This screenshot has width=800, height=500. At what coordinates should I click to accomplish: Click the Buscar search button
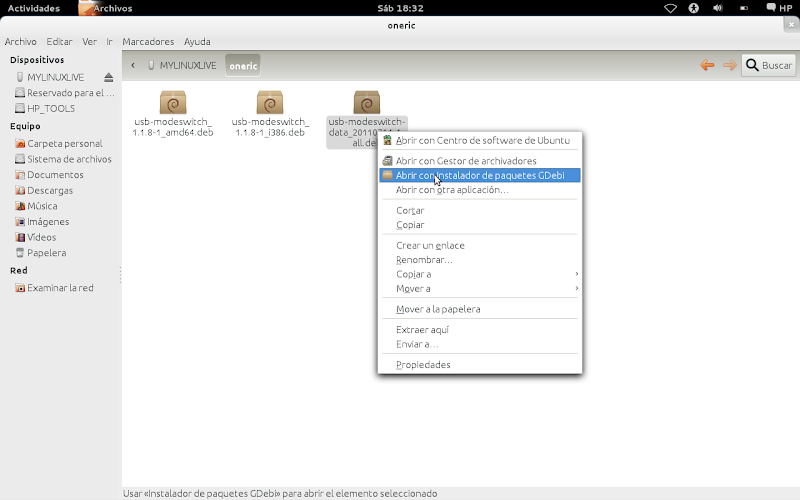pyautogui.click(x=768, y=65)
